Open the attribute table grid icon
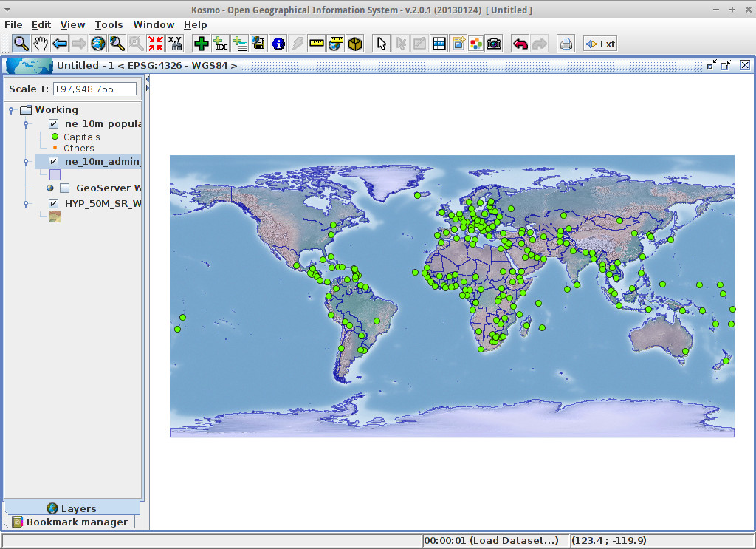Viewport: 756px width, 549px height. [439, 44]
